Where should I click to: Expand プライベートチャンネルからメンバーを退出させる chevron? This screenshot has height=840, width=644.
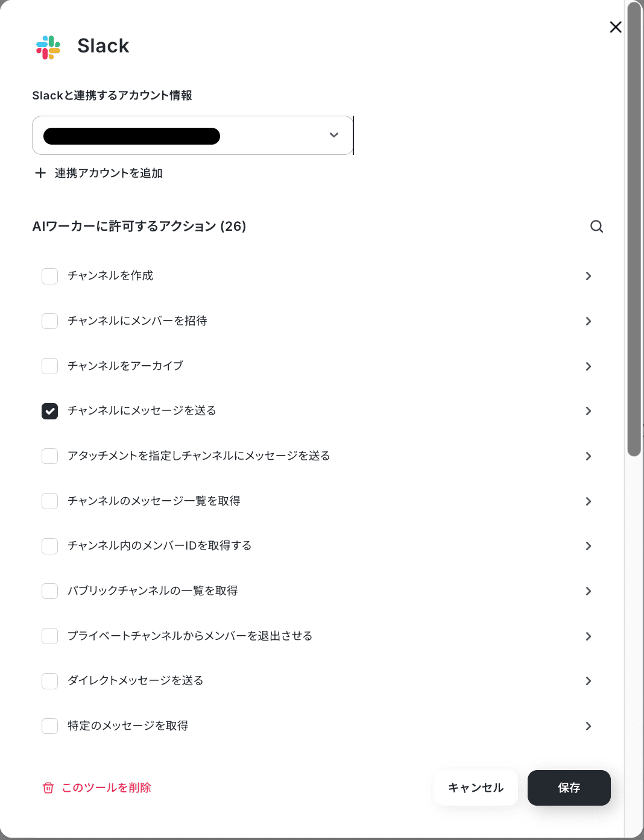(x=589, y=636)
